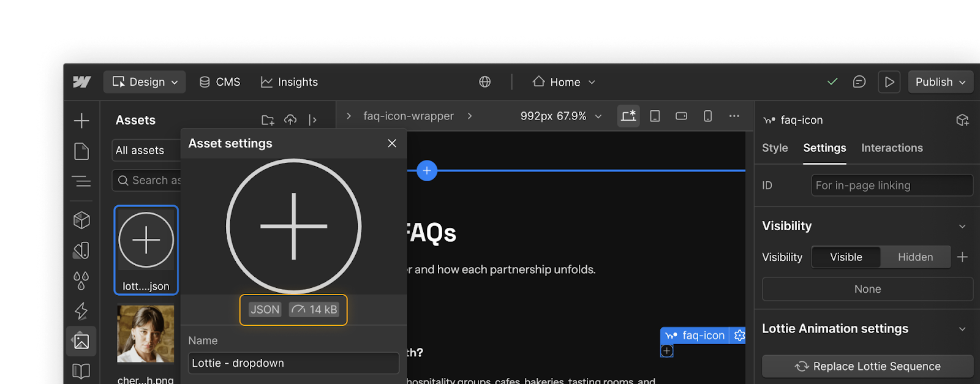
Task: Open the Style selectors droplets icon
Action: 81,281
